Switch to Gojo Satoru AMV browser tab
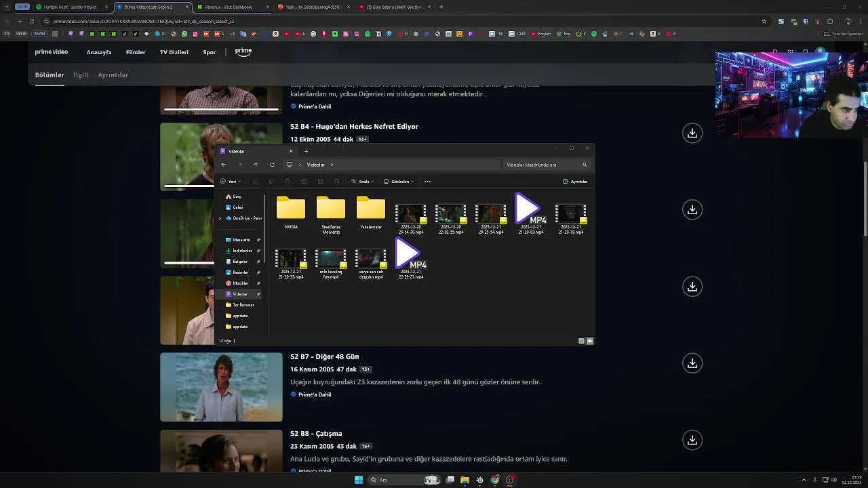Screen dimensions: 868x488 click(x=394, y=7)
